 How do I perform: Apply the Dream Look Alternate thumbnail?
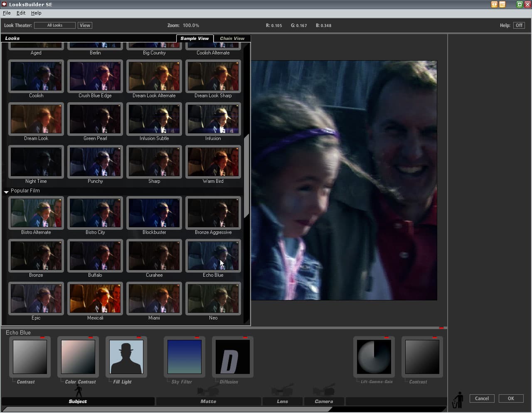point(154,76)
